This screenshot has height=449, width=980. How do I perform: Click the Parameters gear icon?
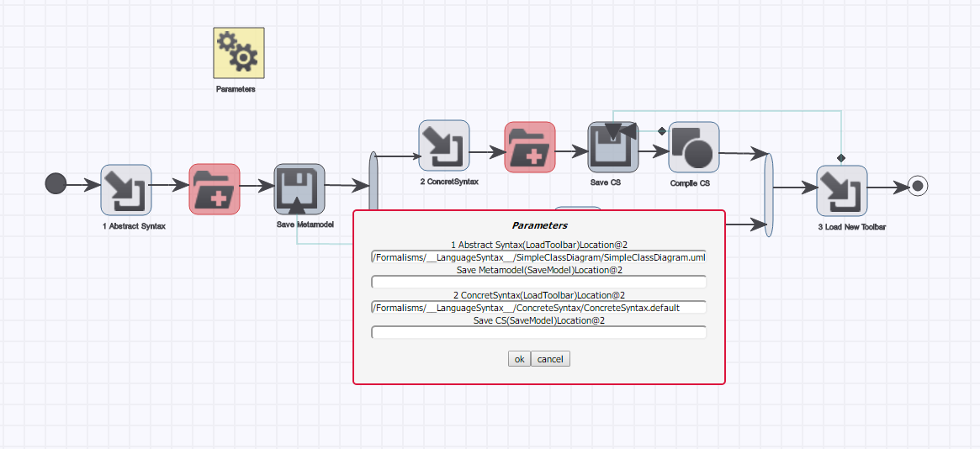[x=239, y=52]
